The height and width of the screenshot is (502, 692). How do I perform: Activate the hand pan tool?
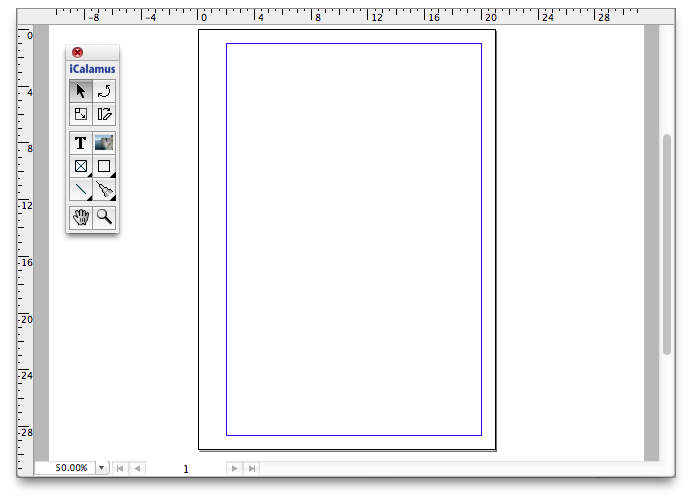[81, 218]
